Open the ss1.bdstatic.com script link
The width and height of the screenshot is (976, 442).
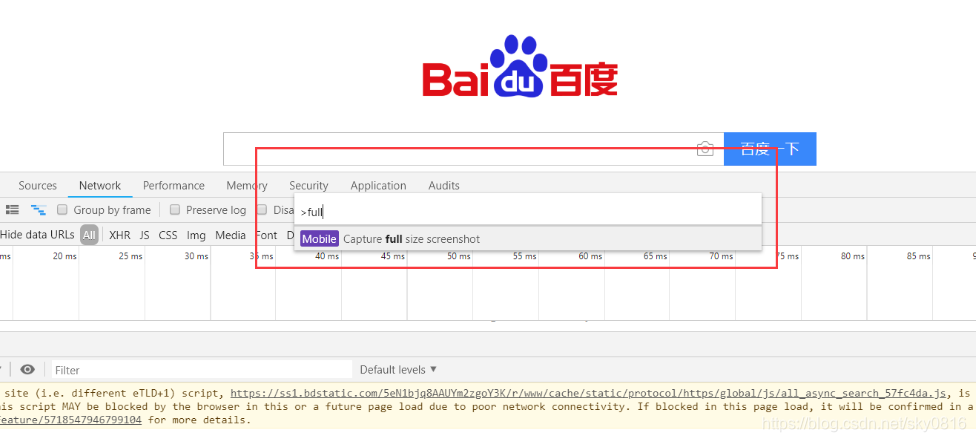pos(589,393)
